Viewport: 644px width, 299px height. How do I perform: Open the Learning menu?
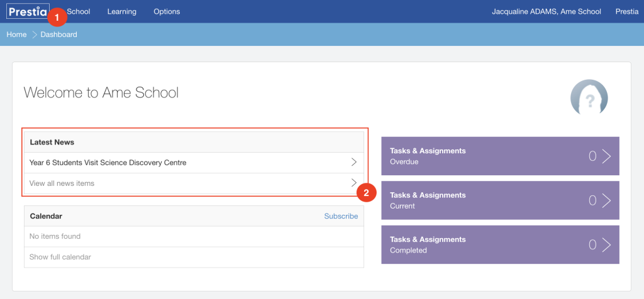(x=121, y=11)
